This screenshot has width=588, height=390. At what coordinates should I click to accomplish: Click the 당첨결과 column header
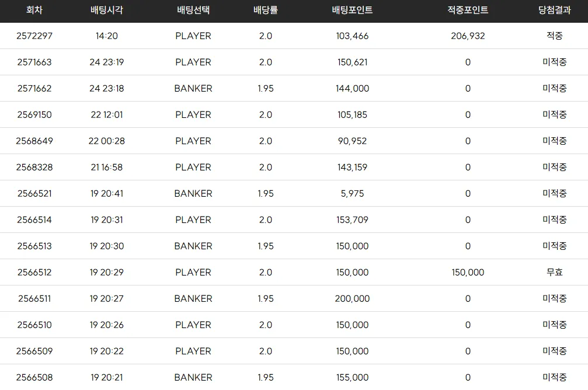coord(554,10)
